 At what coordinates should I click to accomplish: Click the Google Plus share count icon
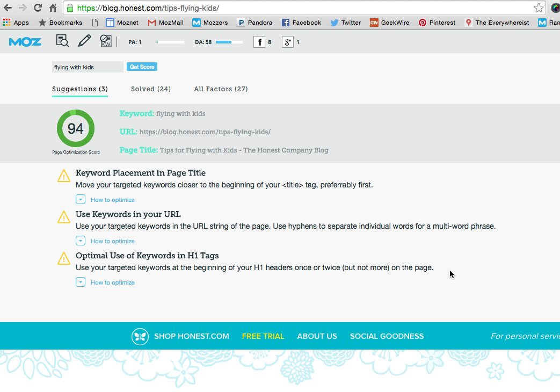tap(288, 42)
